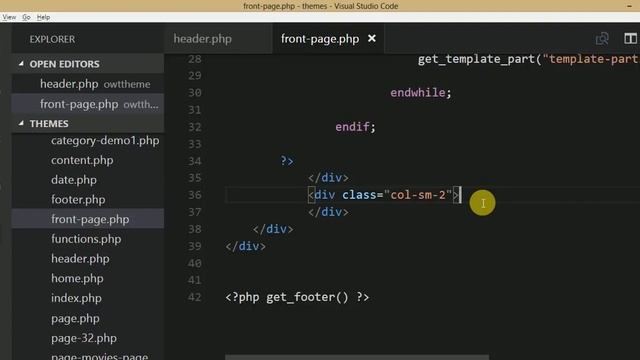Open functions.php in the file tree
Image resolution: width=640 pixels, height=360 pixels.
tap(86, 239)
